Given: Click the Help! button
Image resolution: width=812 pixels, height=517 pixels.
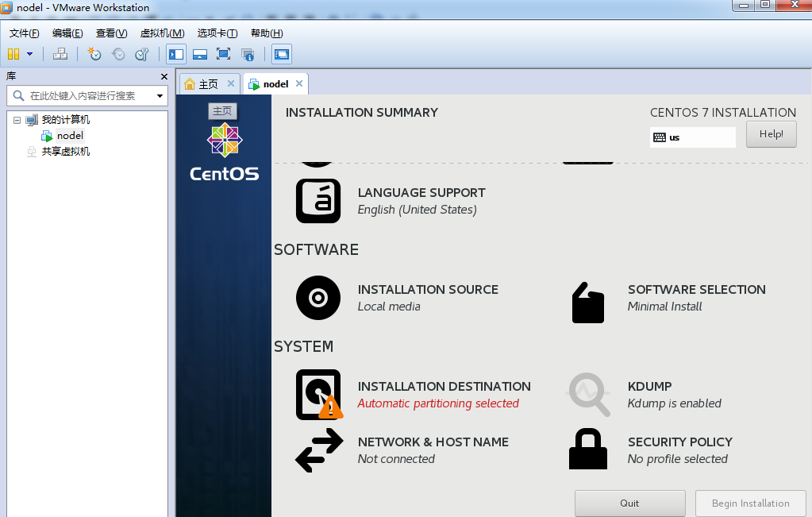Looking at the screenshot, I should point(771,134).
